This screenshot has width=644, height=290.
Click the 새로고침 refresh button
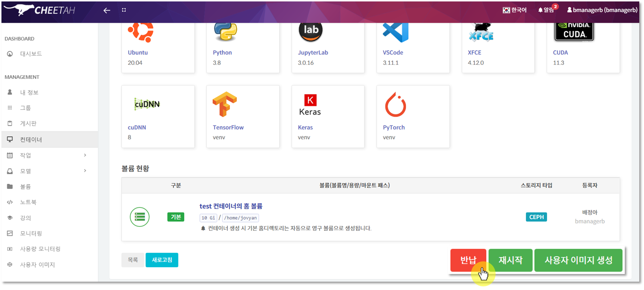pyautogui.click(x=162, y=260)
